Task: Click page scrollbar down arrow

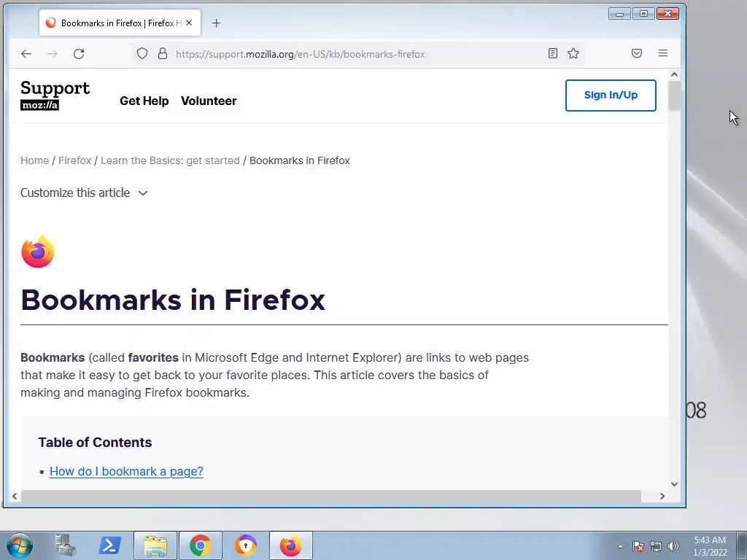Action: tap(674, 484)
